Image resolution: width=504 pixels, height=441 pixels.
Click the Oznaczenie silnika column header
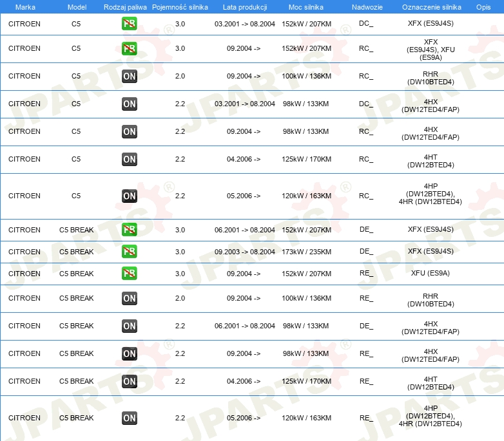[x=432, y=7]
